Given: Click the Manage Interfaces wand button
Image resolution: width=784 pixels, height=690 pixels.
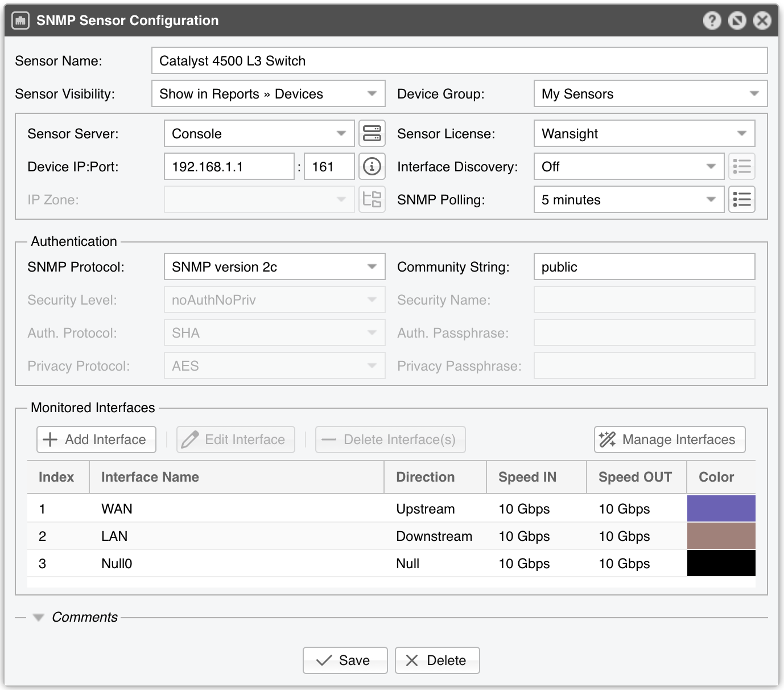Looking at the screenshot, I should point(669,440).
